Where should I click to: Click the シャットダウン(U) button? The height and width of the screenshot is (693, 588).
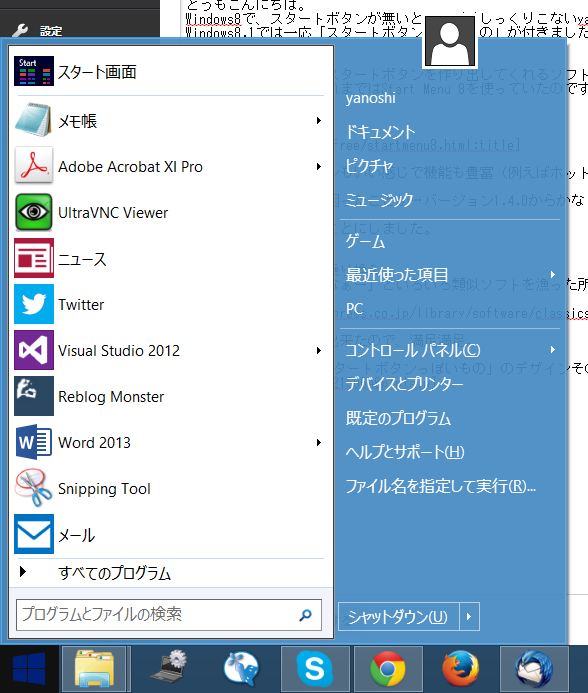click(399, 616)
